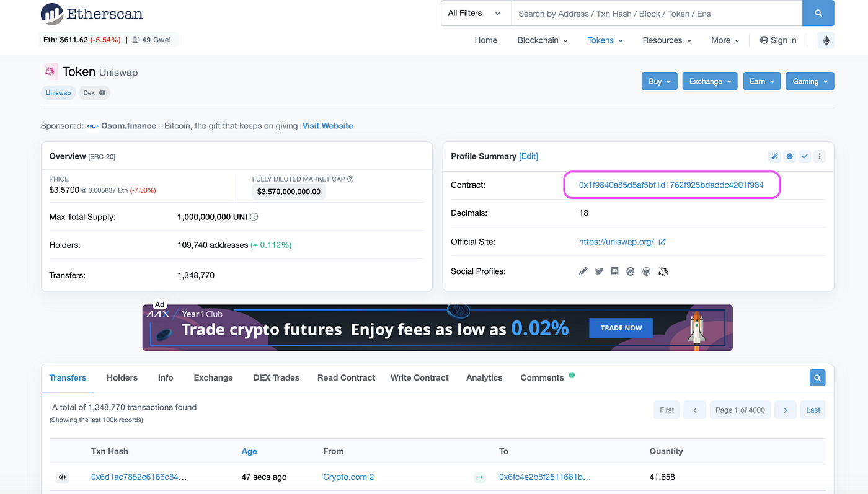The image size is (868, 494).
Task: Click the Etherscan logo
Action: pos(92,14)
